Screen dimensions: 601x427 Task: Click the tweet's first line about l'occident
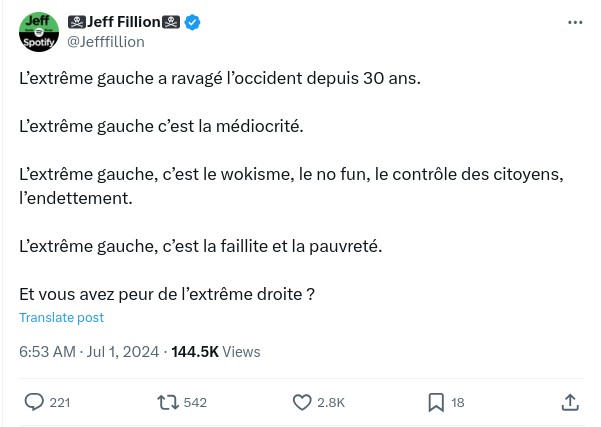point(220,79)
